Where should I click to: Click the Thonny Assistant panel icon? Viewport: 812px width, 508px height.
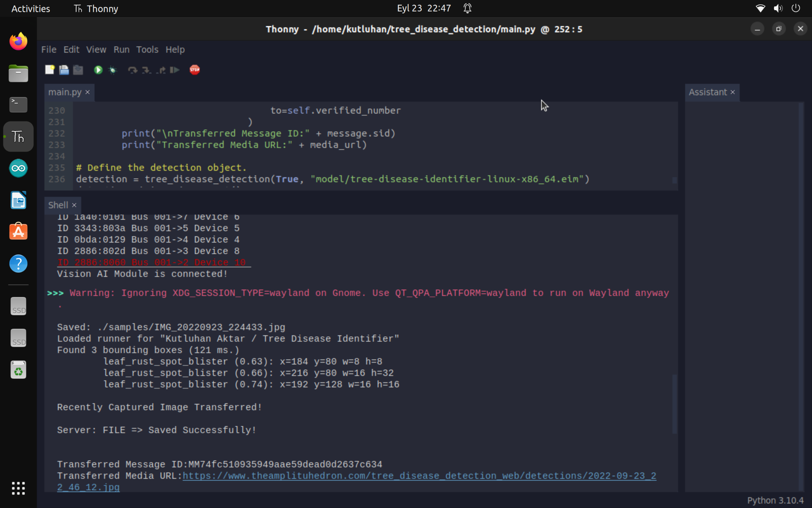(708, 92)
